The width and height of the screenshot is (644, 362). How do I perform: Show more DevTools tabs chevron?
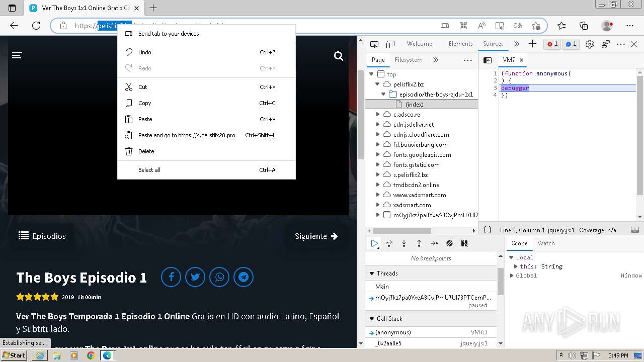tap(517, 44)
